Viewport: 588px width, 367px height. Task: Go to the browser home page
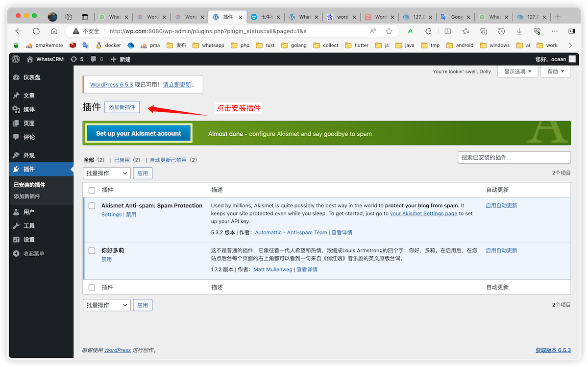coord(54,31)
